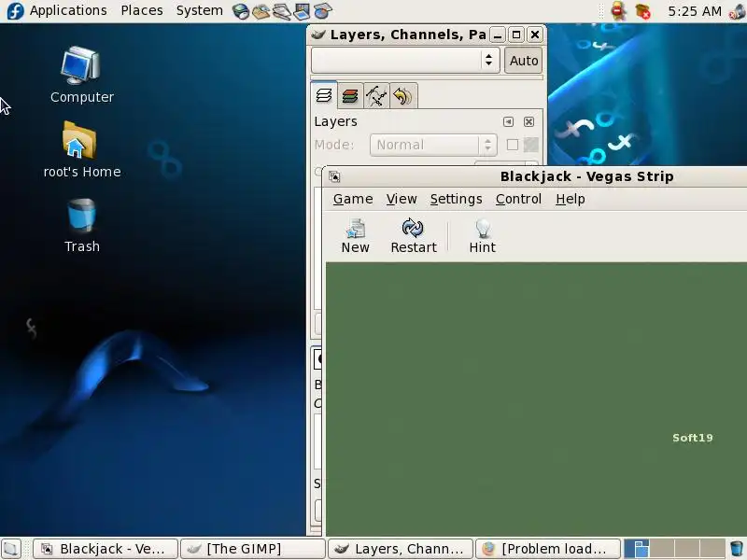747x560 pixels.
Task: Open the Control menu in Blackjack
Action: pos(518,199)
